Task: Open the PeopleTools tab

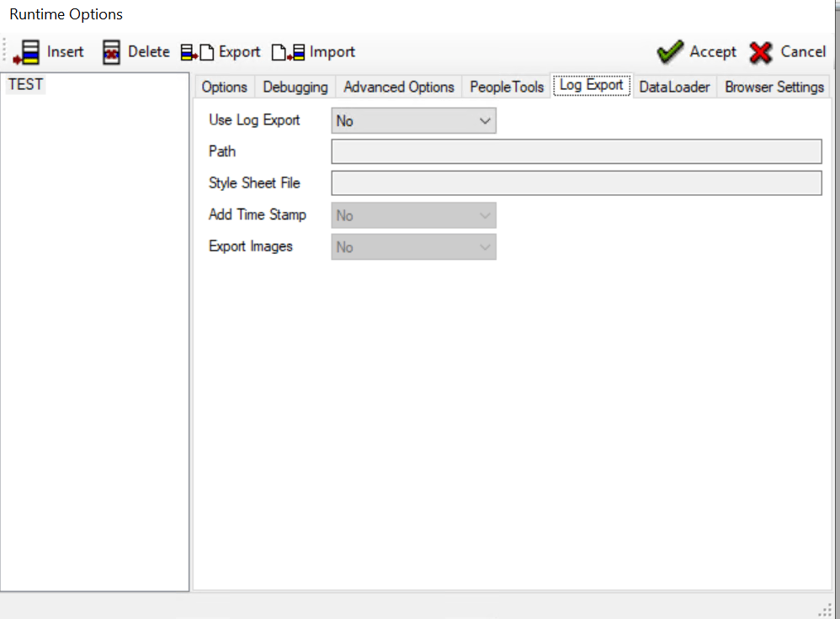Action: click(x=507, y=86)
